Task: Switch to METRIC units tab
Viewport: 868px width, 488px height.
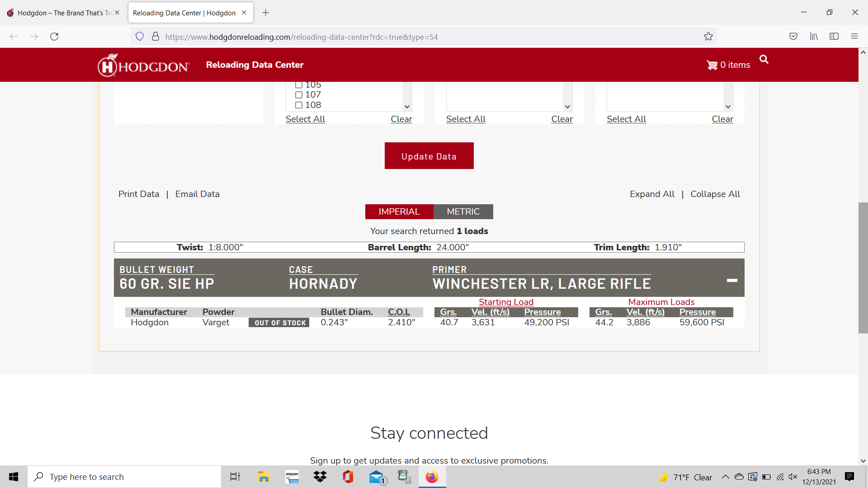Action: coord(463,211)
